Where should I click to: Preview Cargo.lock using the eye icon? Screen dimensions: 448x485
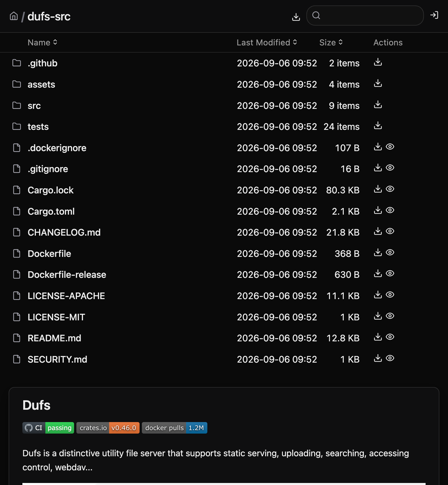390,189
